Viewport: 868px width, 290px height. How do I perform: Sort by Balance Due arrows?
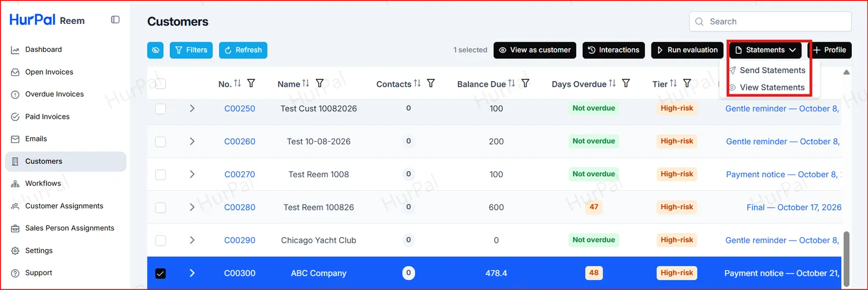[x=512, y=83]
